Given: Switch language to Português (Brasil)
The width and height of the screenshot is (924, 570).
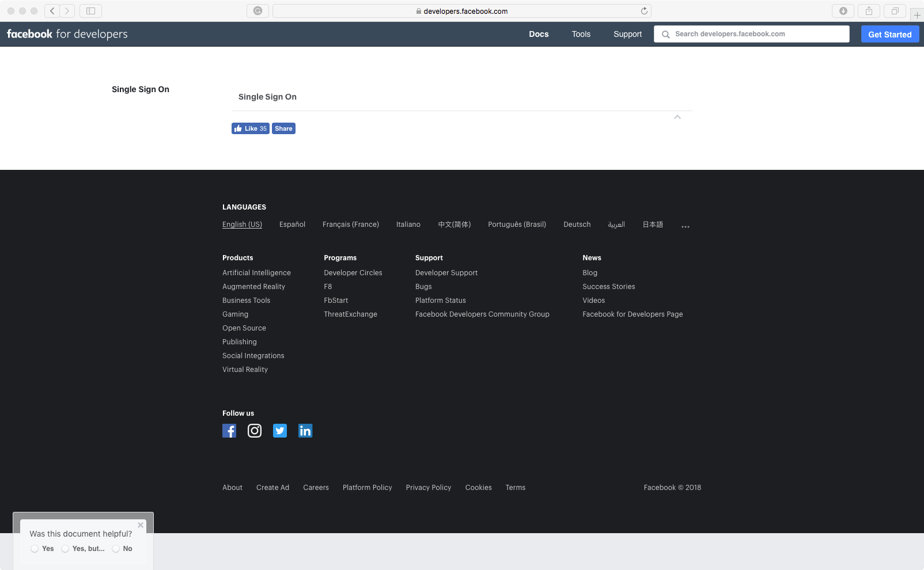Looking at the screenshot, I should click(517, 225).
